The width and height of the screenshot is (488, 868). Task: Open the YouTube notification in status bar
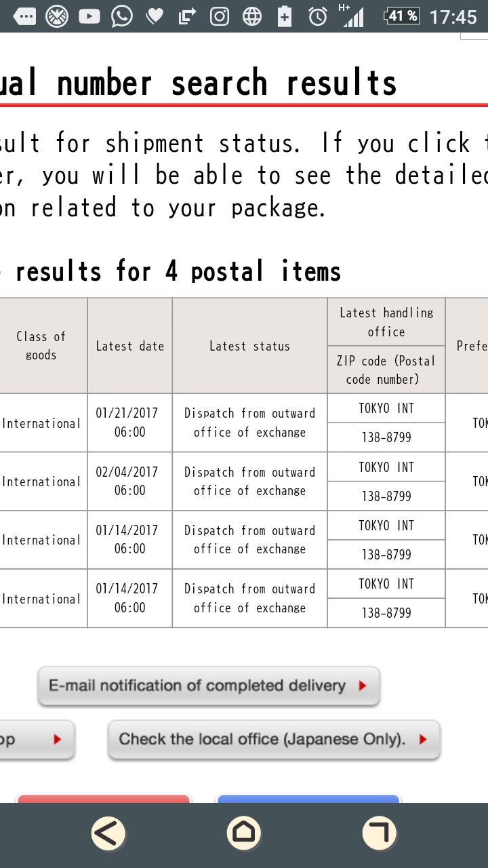[x=89, y=16]
